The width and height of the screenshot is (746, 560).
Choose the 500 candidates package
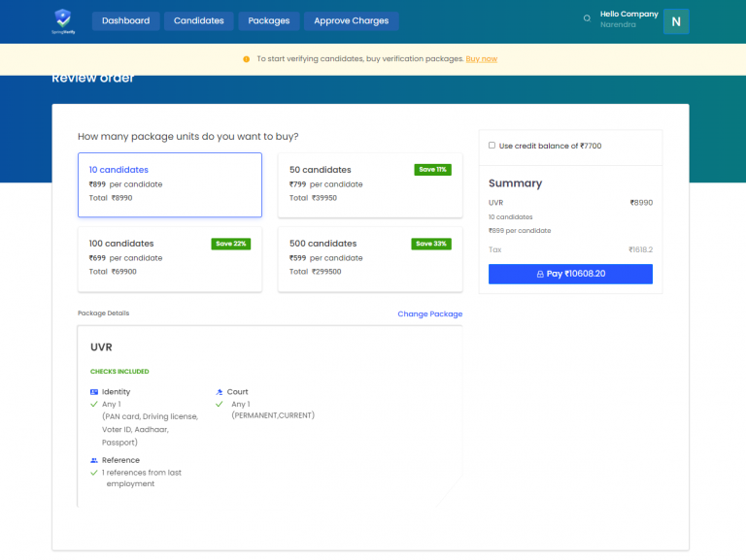click(369, 258)
